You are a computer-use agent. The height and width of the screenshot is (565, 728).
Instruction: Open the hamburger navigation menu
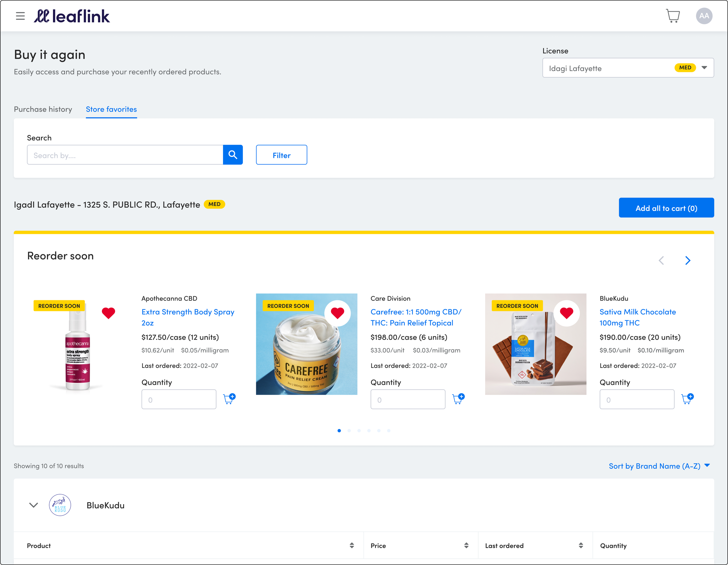[x=20, y=16]
